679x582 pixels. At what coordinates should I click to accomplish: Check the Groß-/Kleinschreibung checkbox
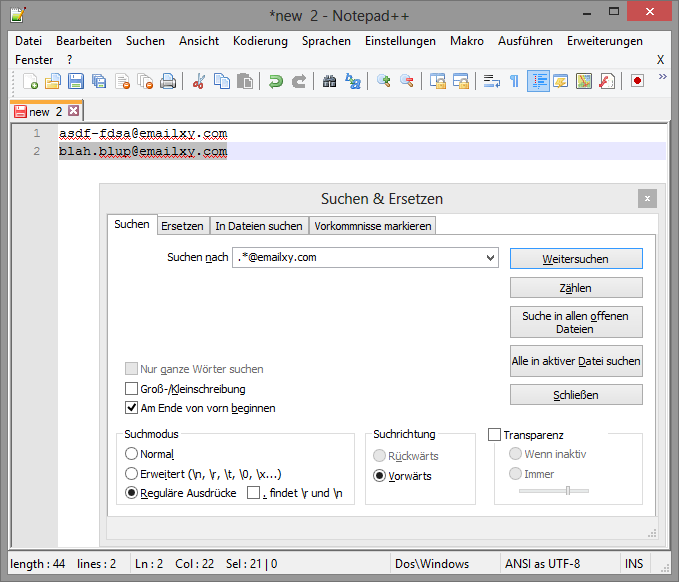[x=131, y=388]
